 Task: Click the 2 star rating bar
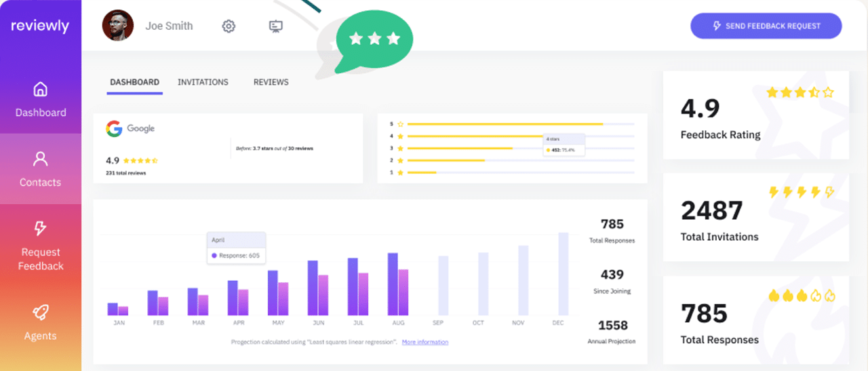(446, 161)
